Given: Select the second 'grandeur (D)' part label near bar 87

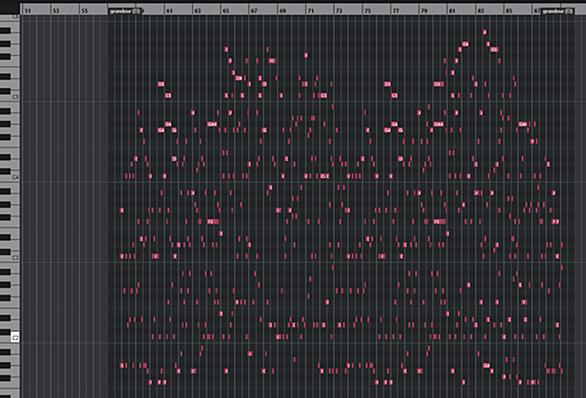Looking at the screenshot, I should point(557,11).
